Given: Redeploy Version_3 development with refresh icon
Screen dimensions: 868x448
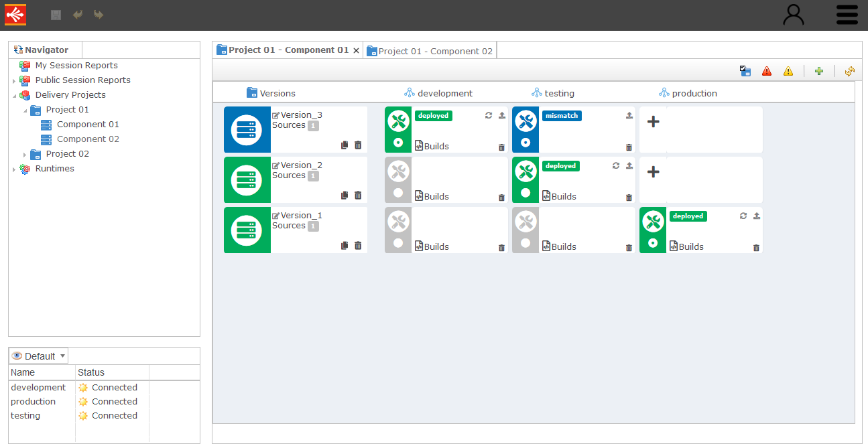Looking at the screenshot, I should click(489, 115).
